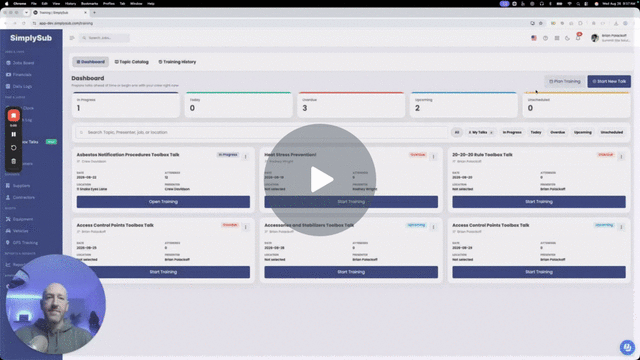Open the user profile menu

(x=610, y=38)
